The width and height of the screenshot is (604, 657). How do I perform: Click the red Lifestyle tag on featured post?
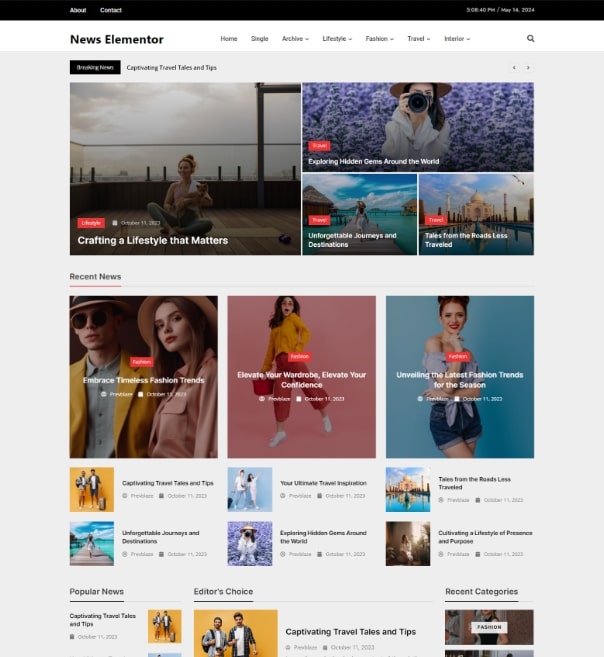[x=91, y=223]
